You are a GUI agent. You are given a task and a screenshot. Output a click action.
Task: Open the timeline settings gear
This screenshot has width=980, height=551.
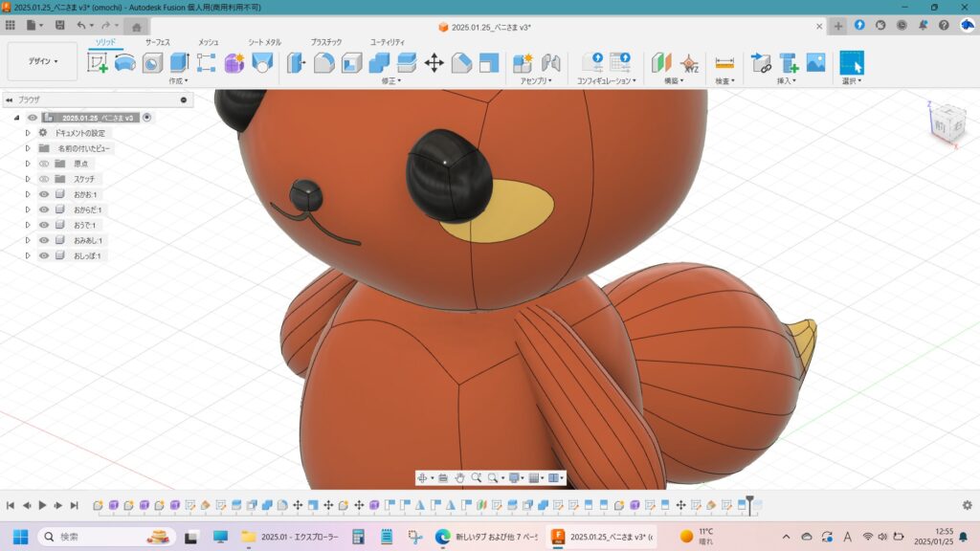click(x=967, y=505)
